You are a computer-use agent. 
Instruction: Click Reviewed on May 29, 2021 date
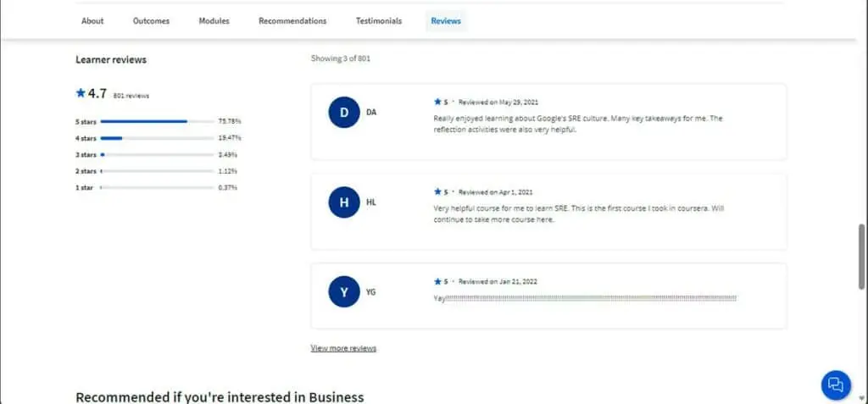click(x=498, y=102)
